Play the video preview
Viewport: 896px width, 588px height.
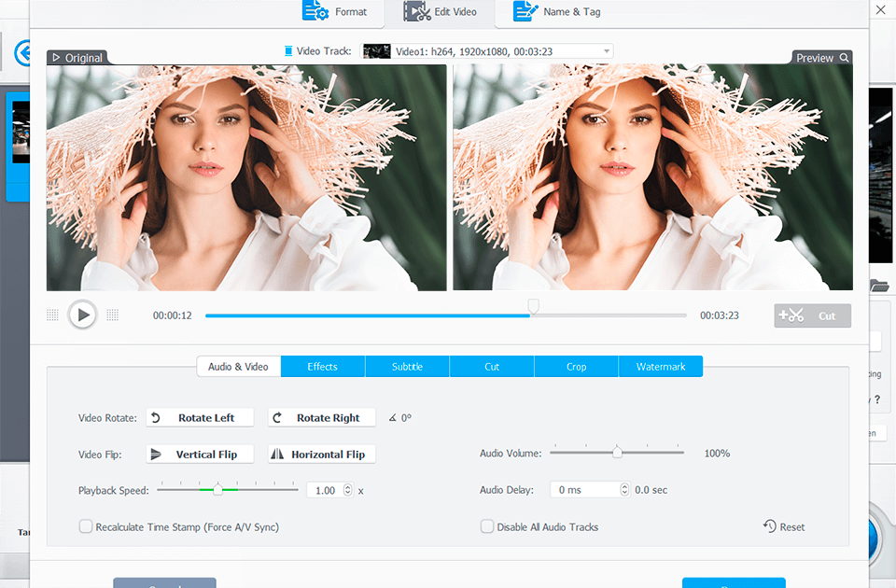click(x=82, y=315)
